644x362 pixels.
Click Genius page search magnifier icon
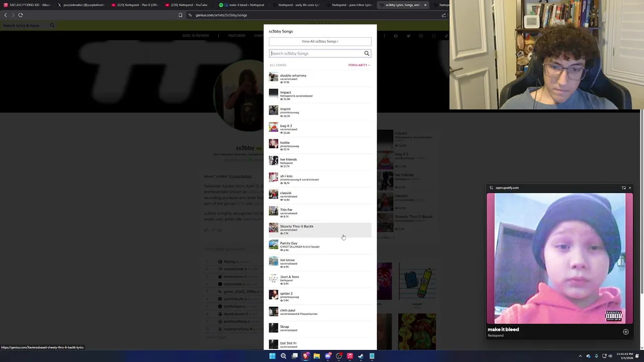(52, 25)
